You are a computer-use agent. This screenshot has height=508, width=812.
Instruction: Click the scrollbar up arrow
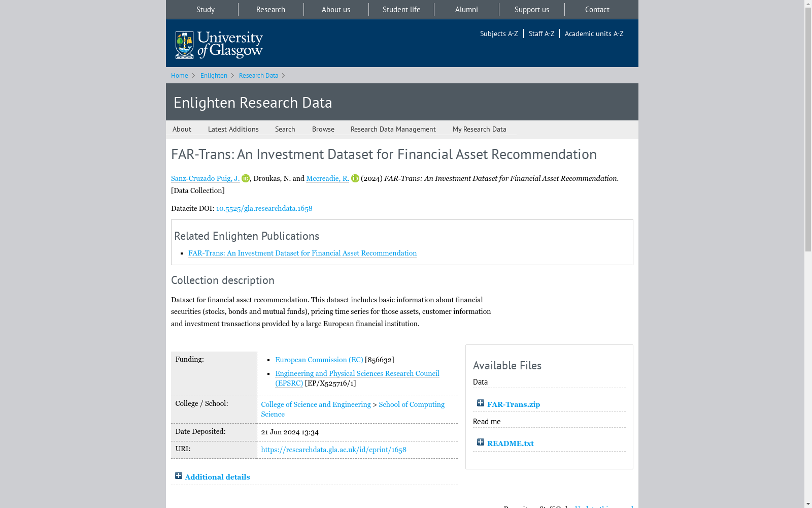(x=808, y=4)
